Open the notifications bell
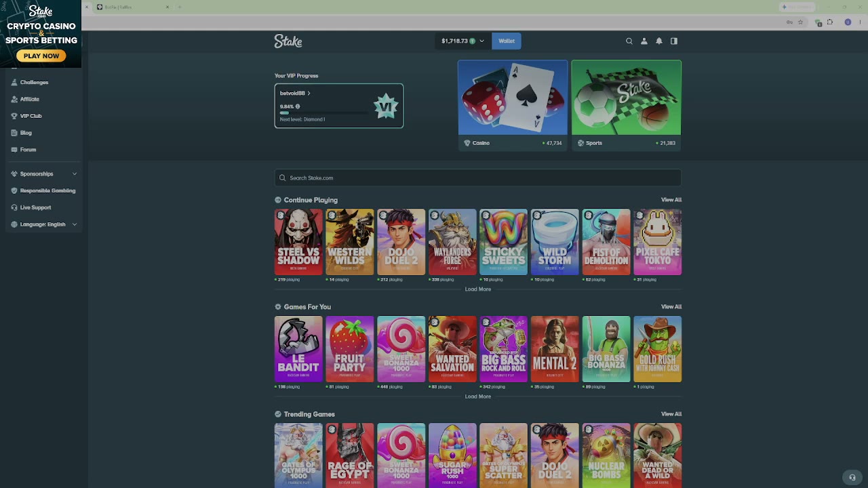The height and width of the screenshot is (488, 868). (659, 41)
